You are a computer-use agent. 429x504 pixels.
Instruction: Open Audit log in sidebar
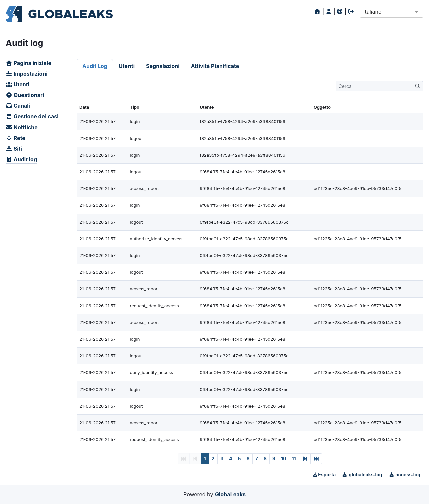click(x=22, y=159)
